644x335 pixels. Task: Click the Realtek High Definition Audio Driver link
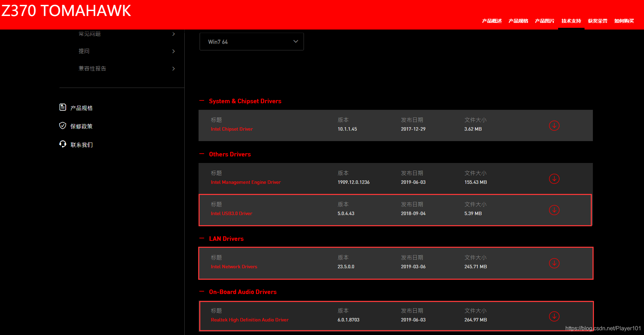(250, 320)
